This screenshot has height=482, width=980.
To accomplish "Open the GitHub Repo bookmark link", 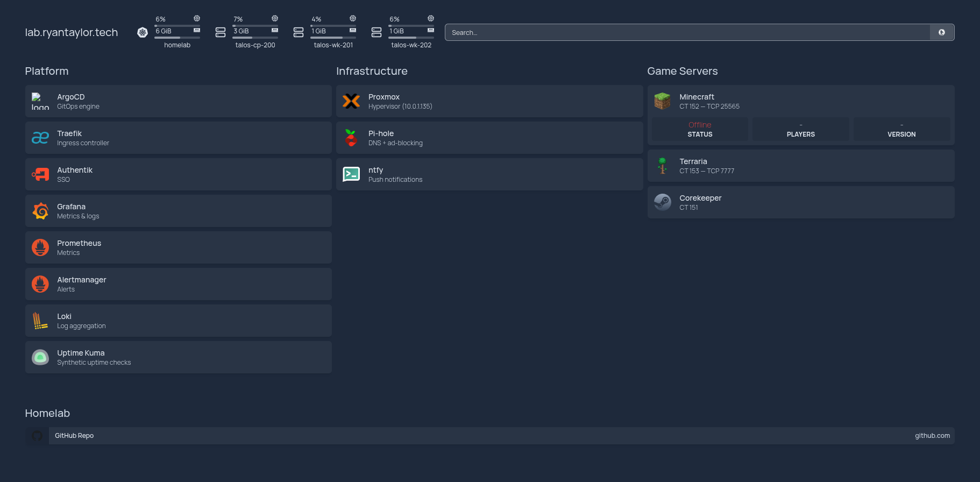I will (490, 436).
